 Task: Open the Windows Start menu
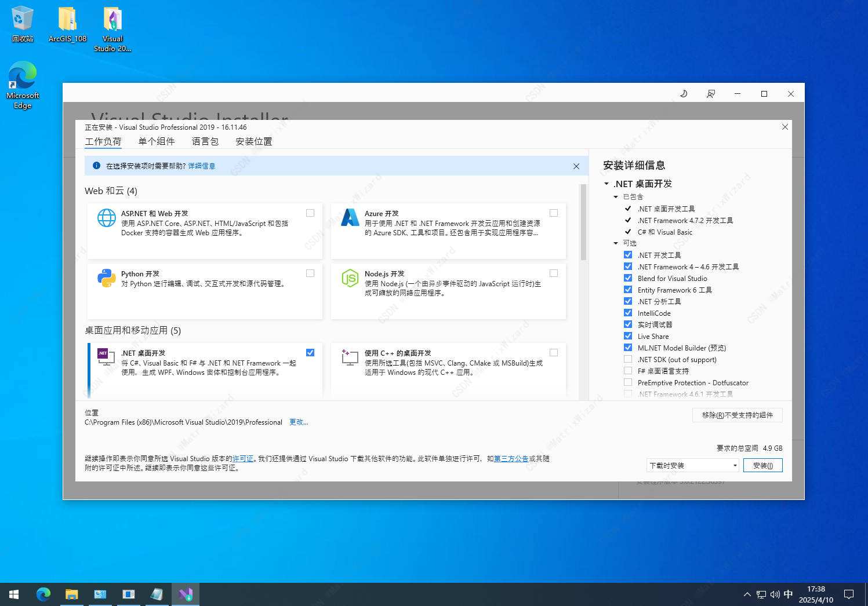(14, 594)
